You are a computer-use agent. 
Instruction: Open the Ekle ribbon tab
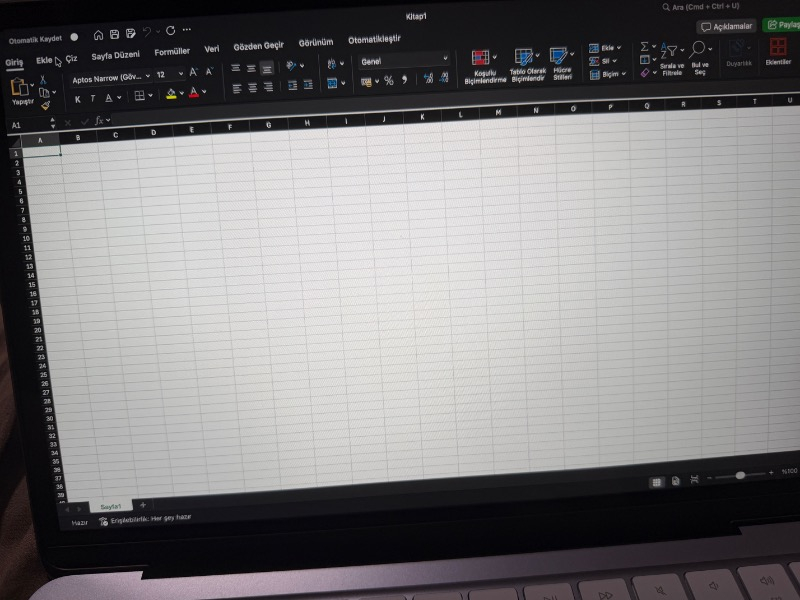pos(44,60)
